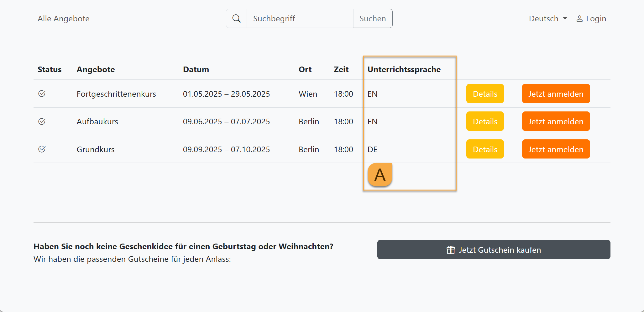Click the status checkmark for Grundkurs

click(x=42, y=149)
